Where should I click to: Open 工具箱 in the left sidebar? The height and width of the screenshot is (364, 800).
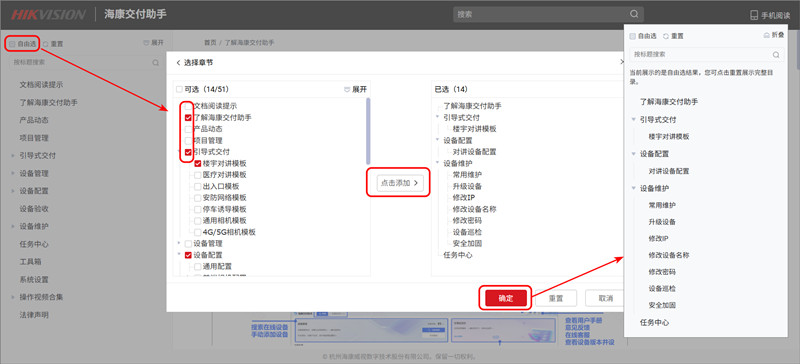(x=31, y=262)
